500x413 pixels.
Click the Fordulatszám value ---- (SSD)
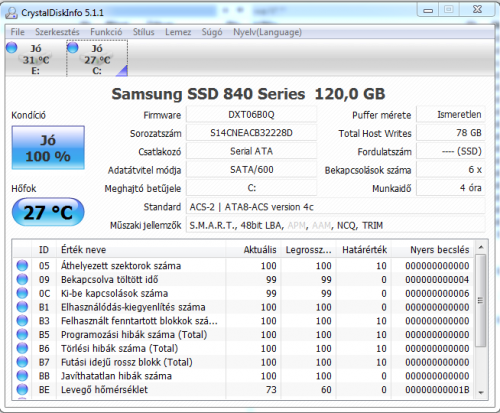pos(451,151)
